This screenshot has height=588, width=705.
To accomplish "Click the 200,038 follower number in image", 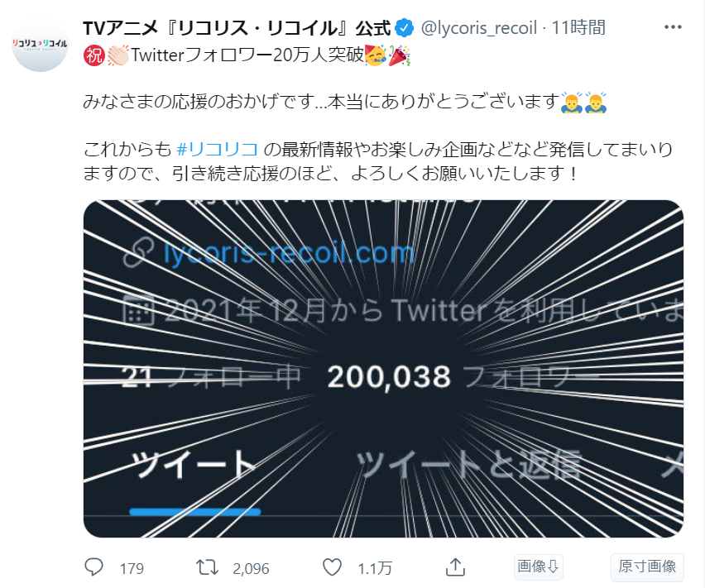I will coord(389,377).
